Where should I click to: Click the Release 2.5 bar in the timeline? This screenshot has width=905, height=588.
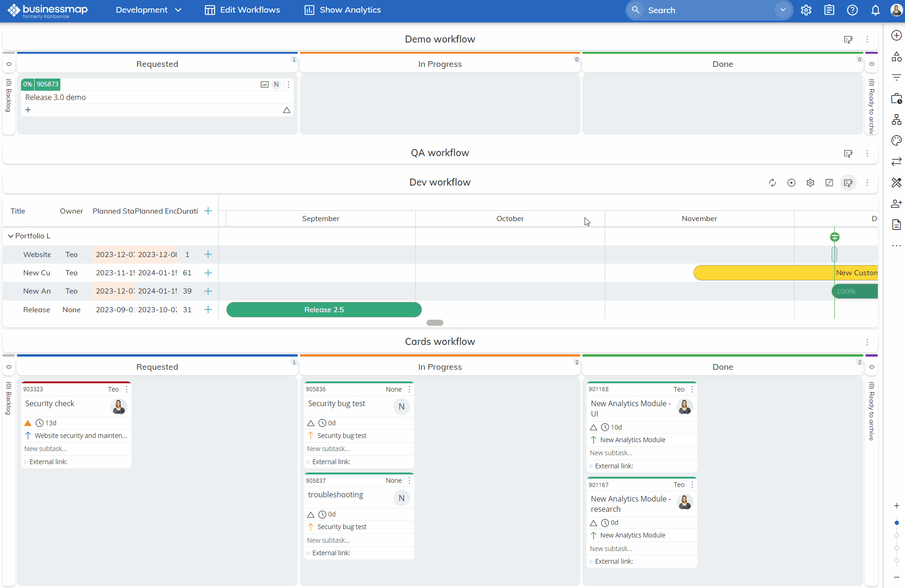324,309
